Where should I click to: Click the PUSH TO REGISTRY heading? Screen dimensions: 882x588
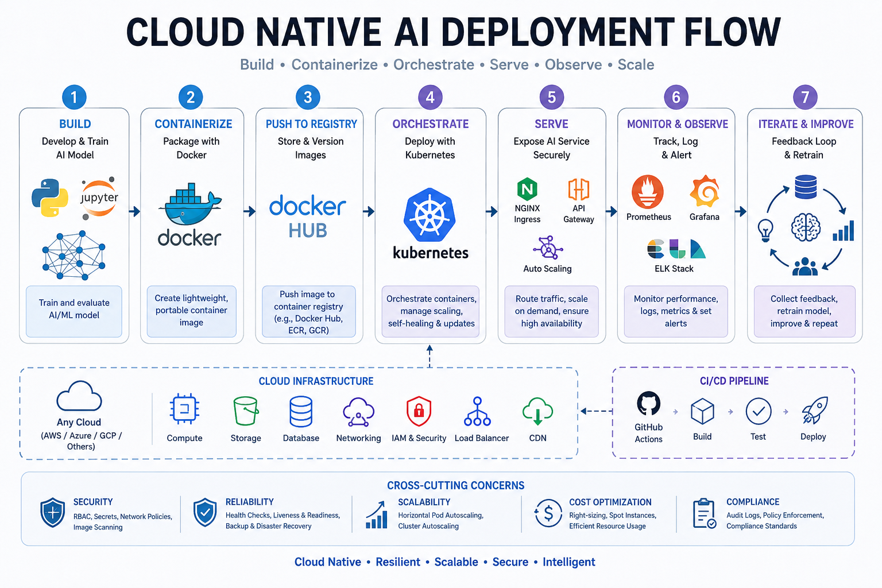311,124
